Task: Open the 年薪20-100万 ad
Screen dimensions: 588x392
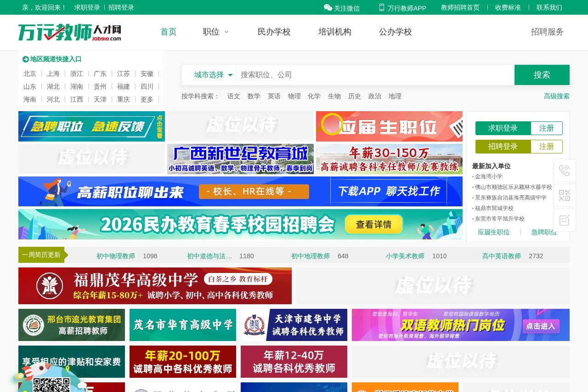Action: point(183,362)
